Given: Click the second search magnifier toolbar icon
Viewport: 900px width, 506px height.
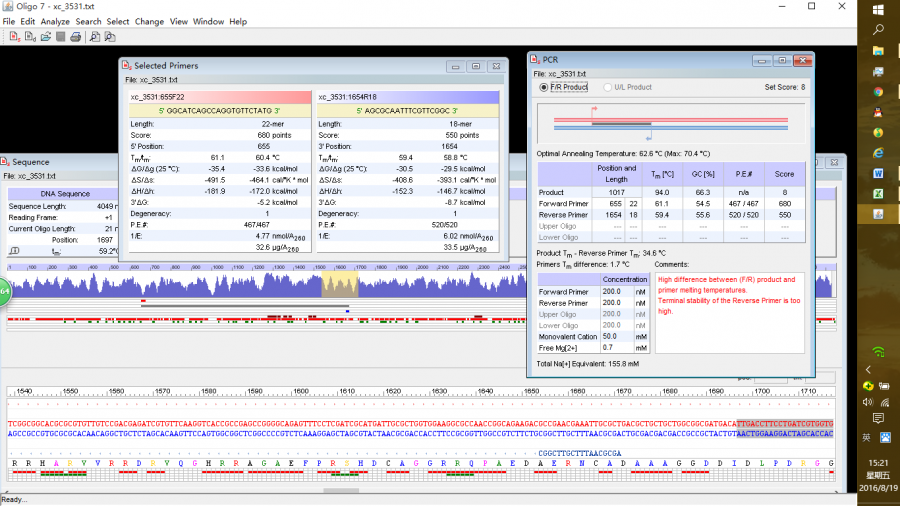Looking at the screenshot, I should [x=110, y=37].
